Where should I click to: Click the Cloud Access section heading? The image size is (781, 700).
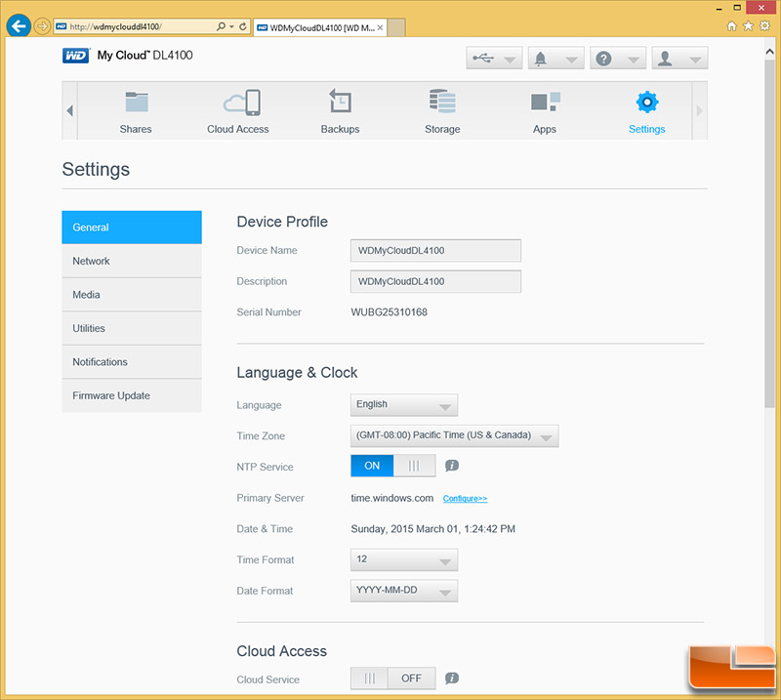pos(281,651)
